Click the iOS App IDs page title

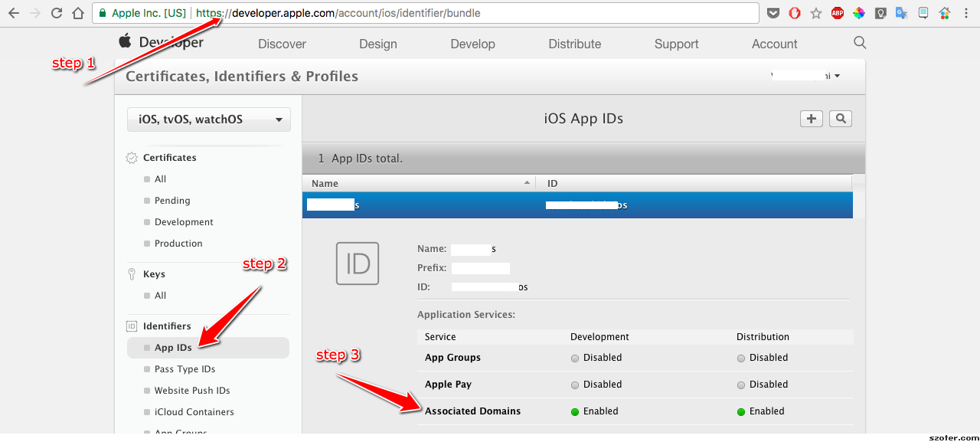[583, 119]
